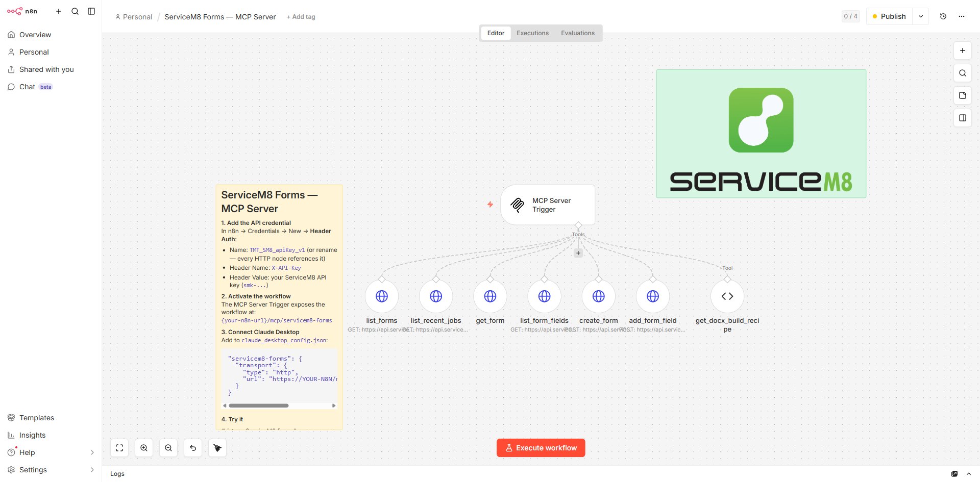Switch to the Executions tab
980x482 pixels.
[x=532, y=33]
